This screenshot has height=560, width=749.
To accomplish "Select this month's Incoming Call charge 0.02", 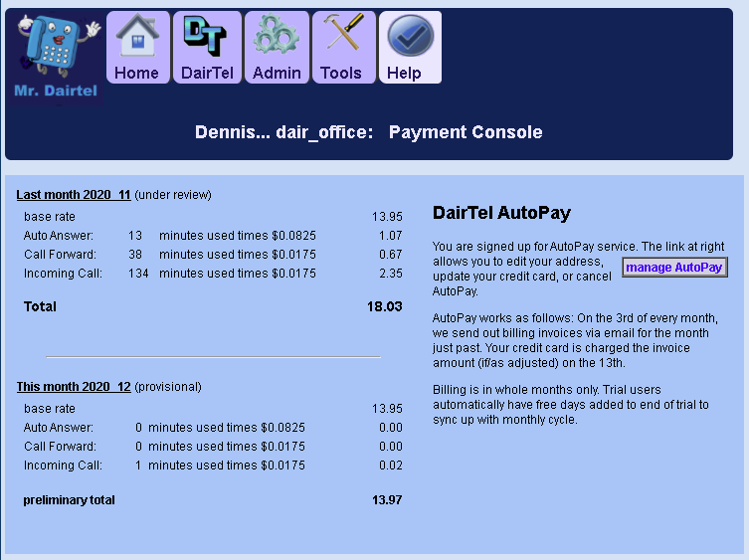I will tap(390, 466).
